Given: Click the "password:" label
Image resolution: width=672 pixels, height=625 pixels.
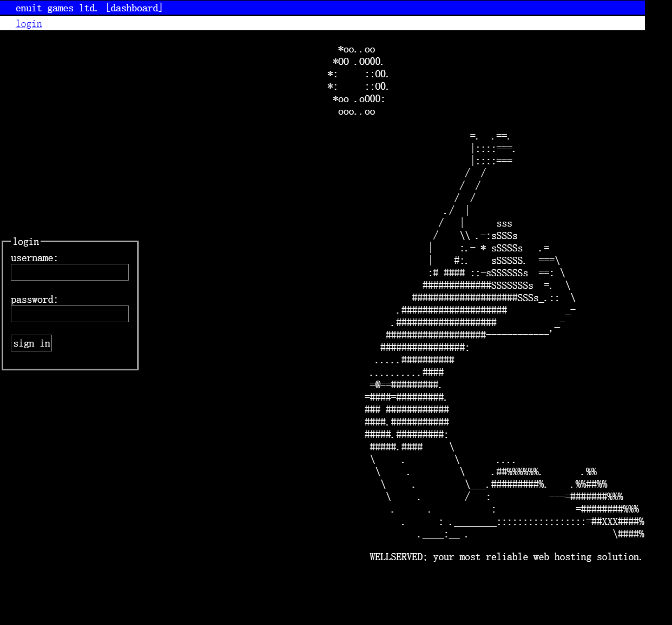Looking at the screenshot, I should 34,300.
